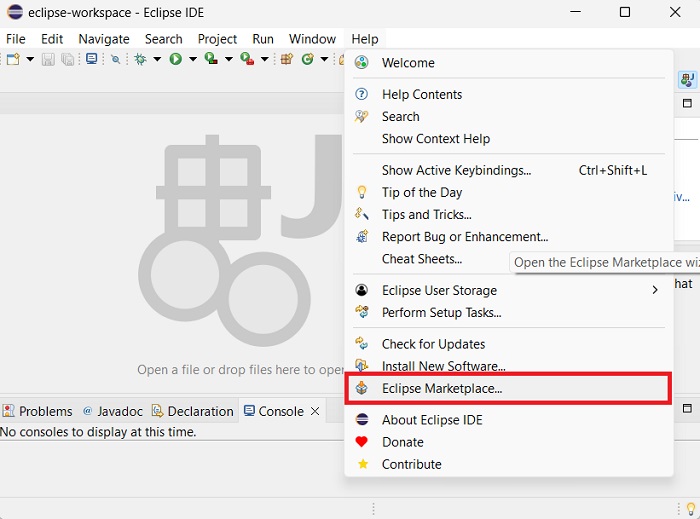Expand the Eclipse User Storage submenu
This screenshot has width=700, height=519.
pyautogui.click(x=655, y=290)
